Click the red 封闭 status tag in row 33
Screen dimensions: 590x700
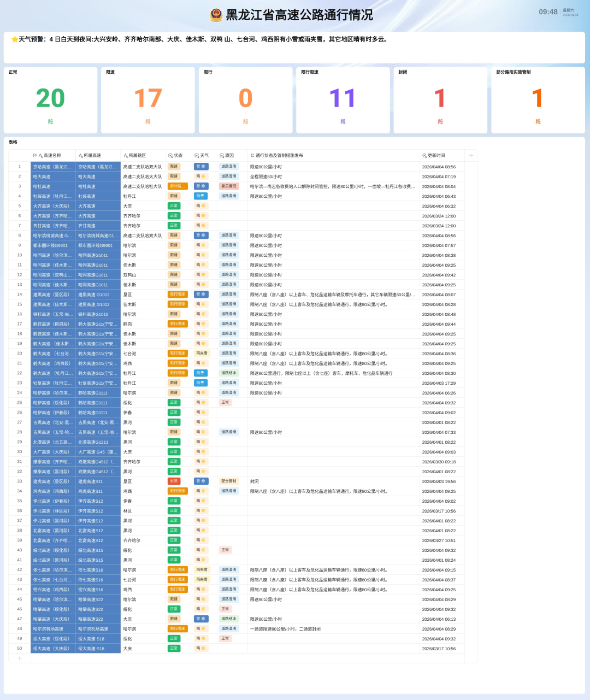click(x=174, y=481)
